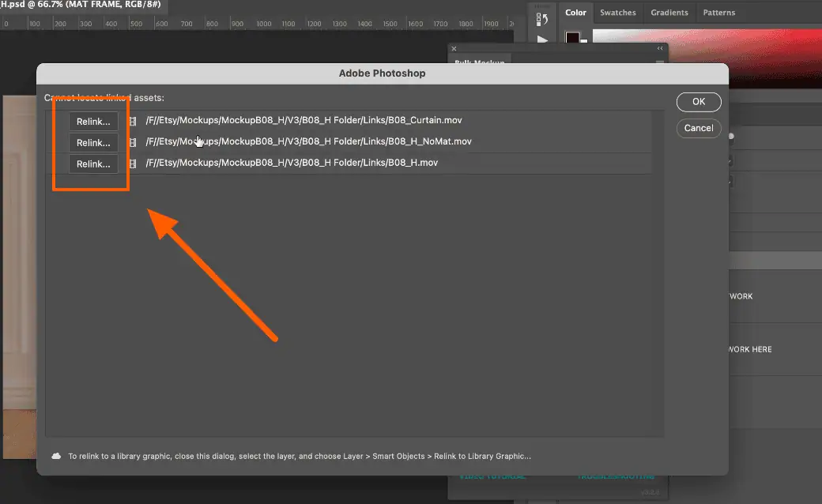Click the film icon beside B08_H_NoMat.mov
The height and width of the screenshot is (504, 822).
[132, 142]
